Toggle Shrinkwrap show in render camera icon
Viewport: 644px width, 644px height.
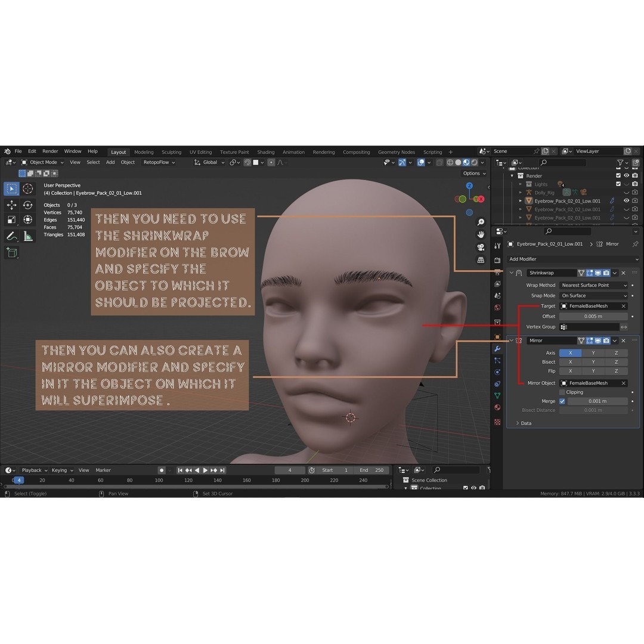click(x=606, y=273)
